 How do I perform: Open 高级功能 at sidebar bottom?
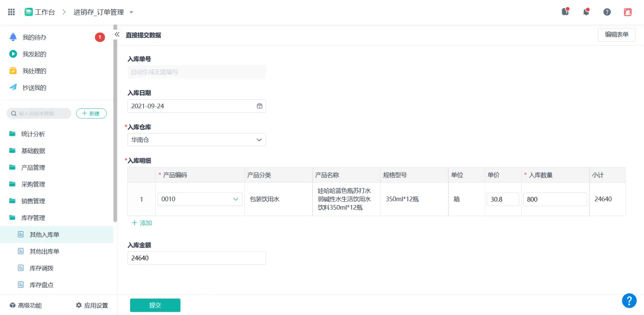[25, 306]
